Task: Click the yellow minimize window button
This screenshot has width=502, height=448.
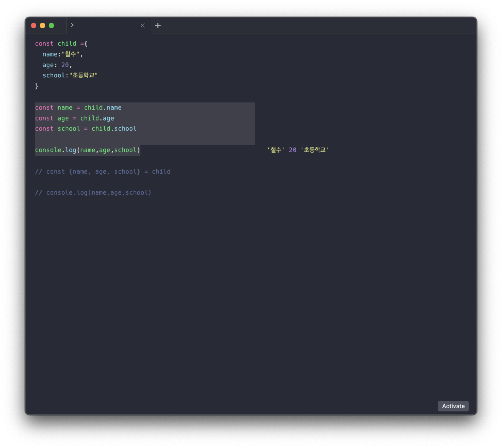Action: [x=43, y=26]
